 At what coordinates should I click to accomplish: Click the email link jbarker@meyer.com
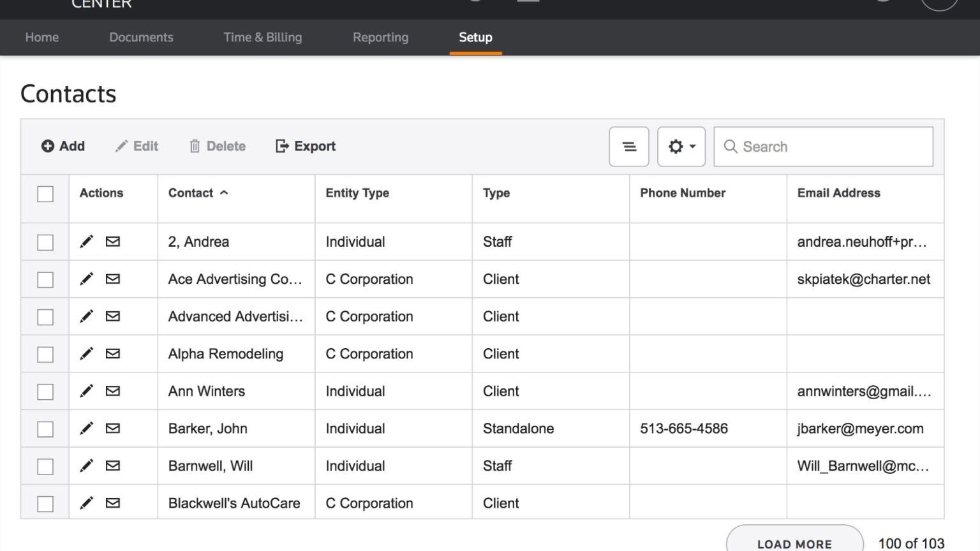coord(860,429)
